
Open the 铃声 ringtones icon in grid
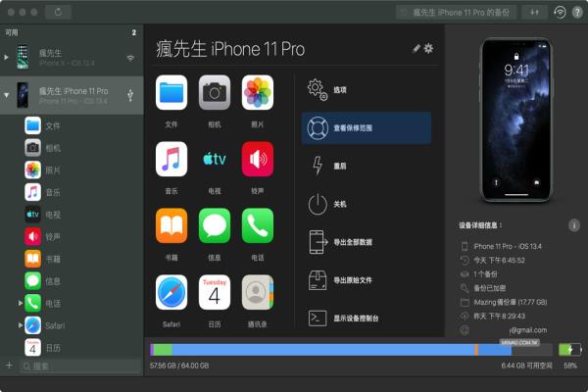tap(258, 159)
